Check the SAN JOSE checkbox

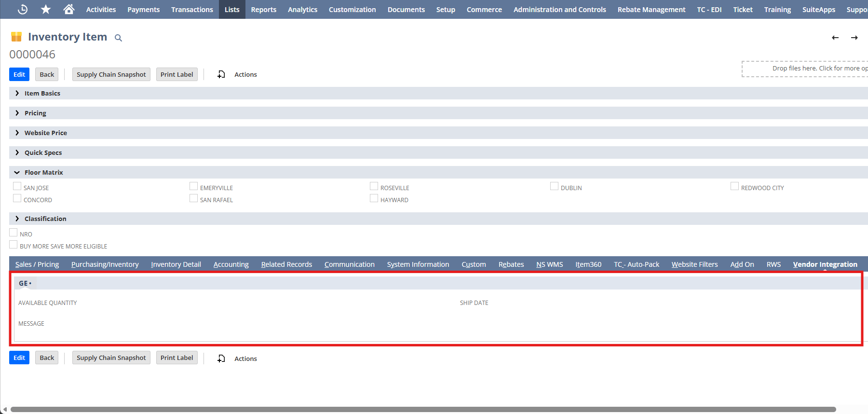(17, 186)
